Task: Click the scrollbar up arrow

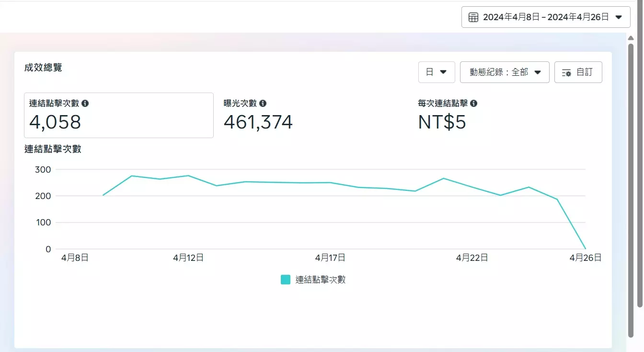Action: 631,38
